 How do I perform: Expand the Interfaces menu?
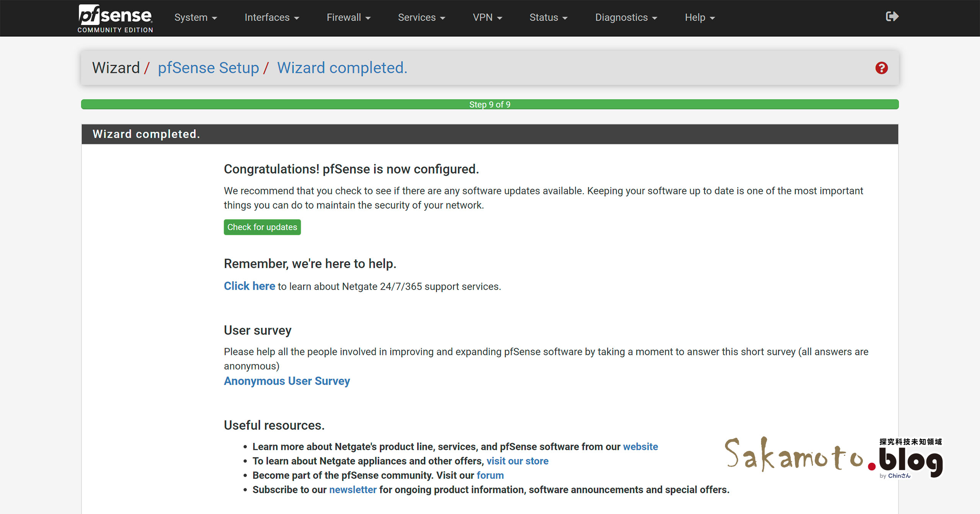tap(272, 18)
